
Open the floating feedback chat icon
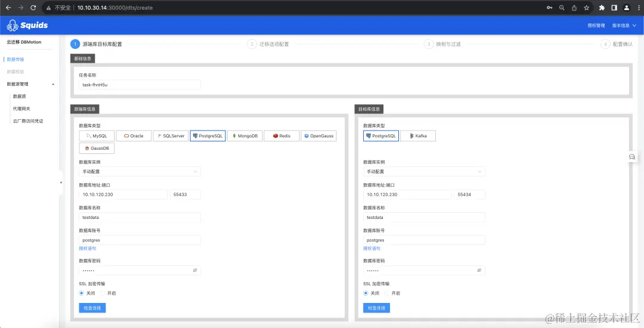(632, 156)
